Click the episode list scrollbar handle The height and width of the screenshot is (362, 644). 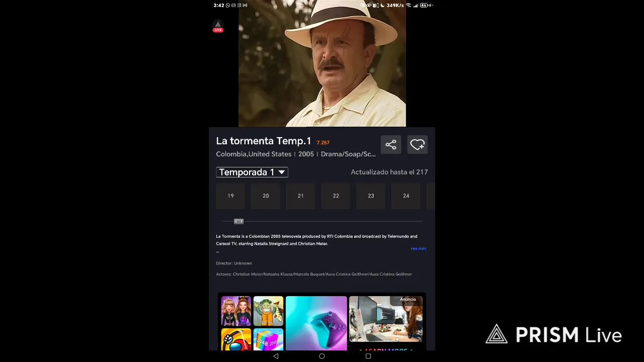tap(238, 221)
